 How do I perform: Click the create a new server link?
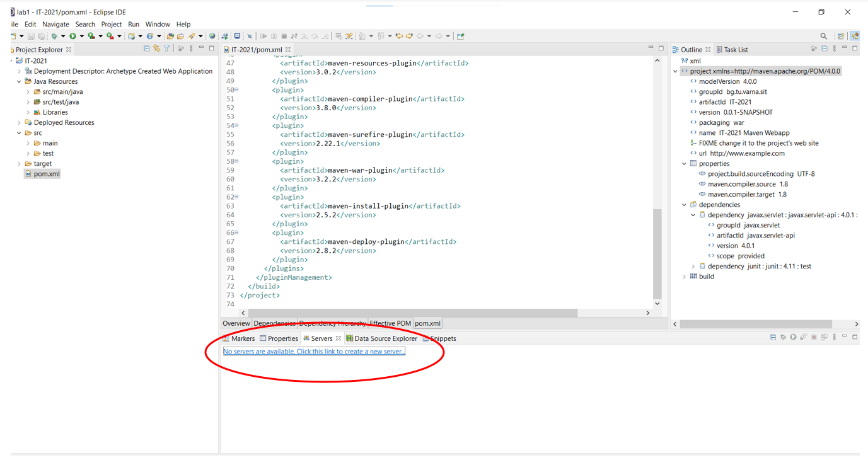314,352
